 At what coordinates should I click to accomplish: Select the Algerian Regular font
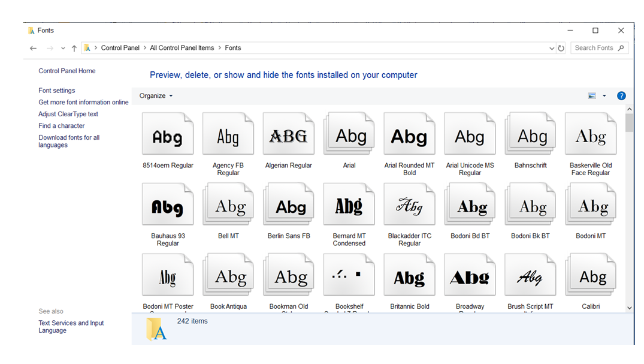point(288,133)
